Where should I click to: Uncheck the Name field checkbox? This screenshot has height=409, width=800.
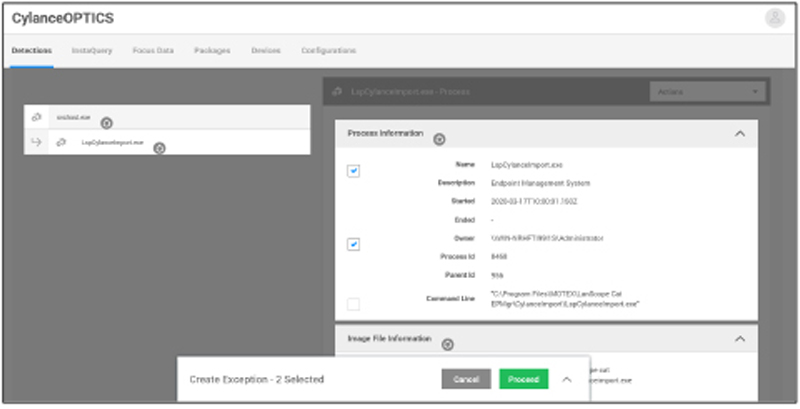353,171
